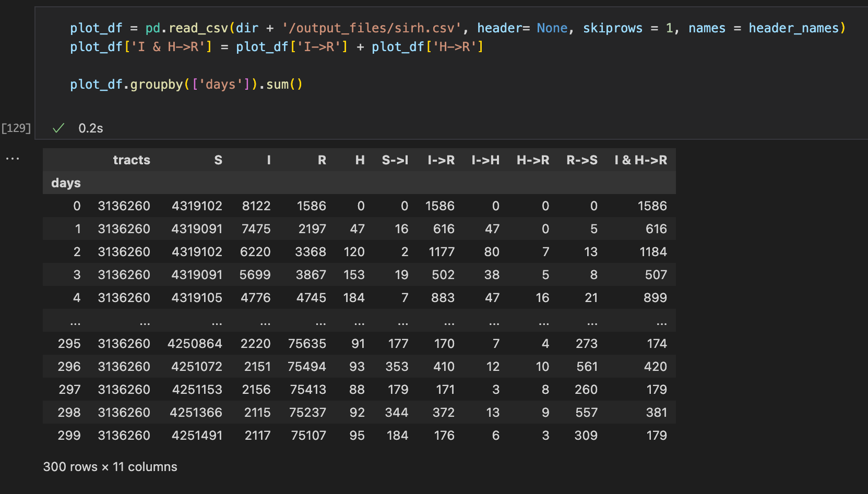
Task: Select the 'H->R' column header
Action: tap(533, 160)
